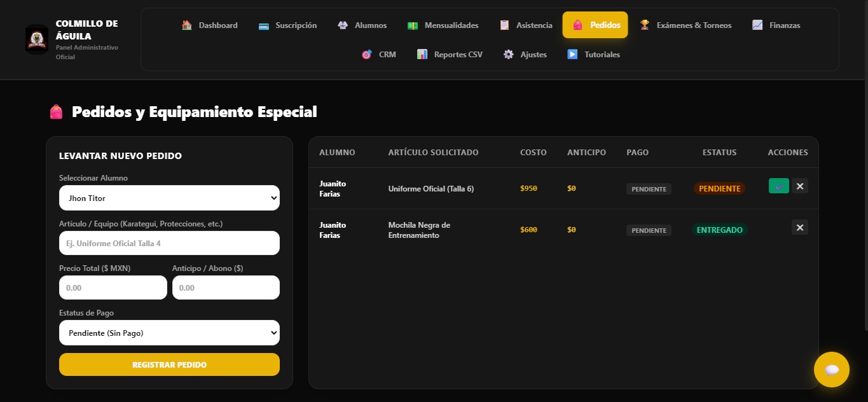Viewport: 868px width, 402px height.
Task: Click the green ENTREGADO status badge
Action: [720, 230]
